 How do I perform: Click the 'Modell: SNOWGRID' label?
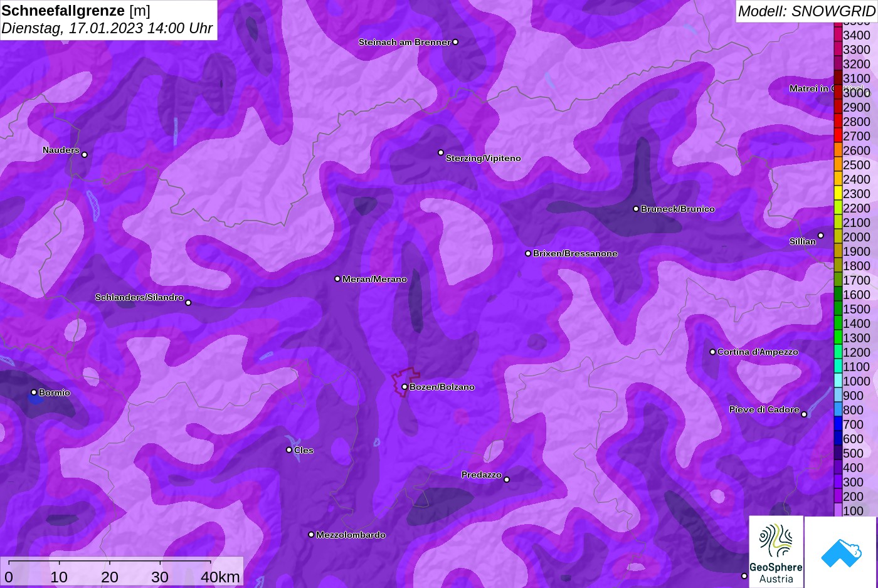point(806,11)
